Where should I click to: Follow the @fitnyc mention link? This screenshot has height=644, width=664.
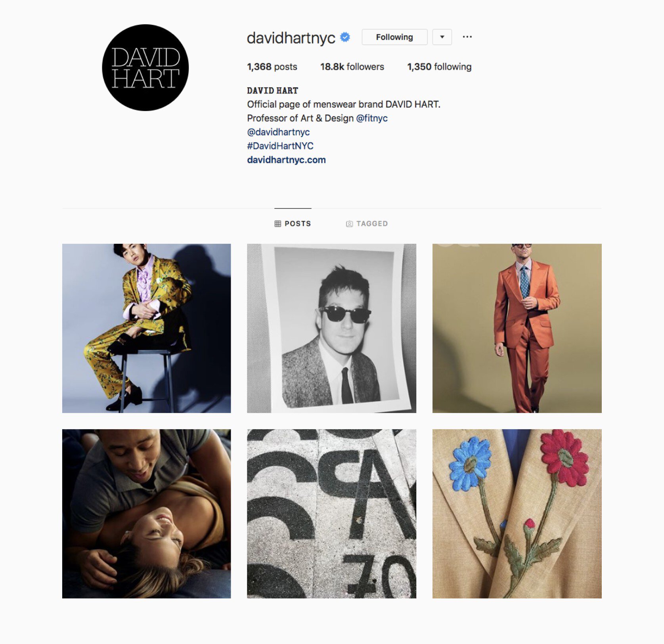(x=372, y=118)
